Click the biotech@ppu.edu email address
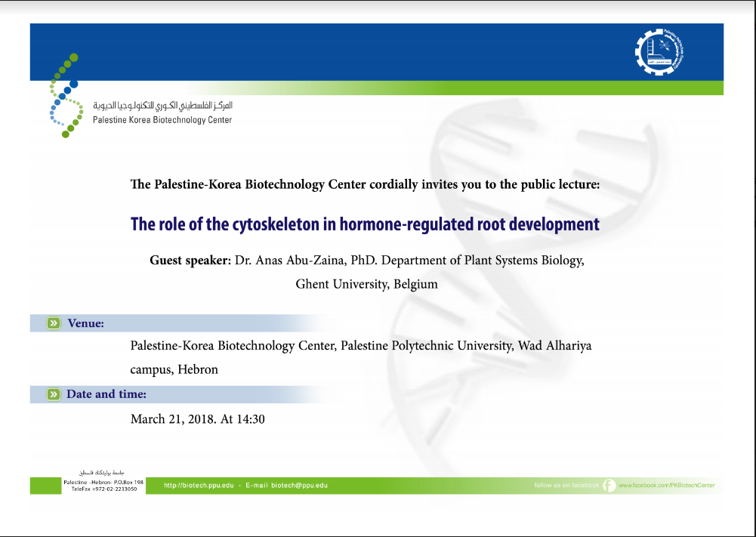Screen dimensions: 756x537 tap(299, 486)
